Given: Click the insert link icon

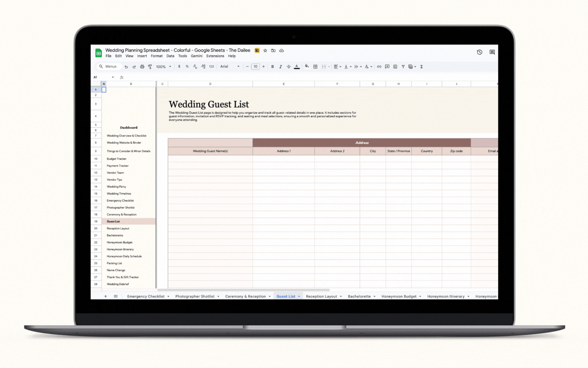Looking at the screenshot, I should (379, 67).
